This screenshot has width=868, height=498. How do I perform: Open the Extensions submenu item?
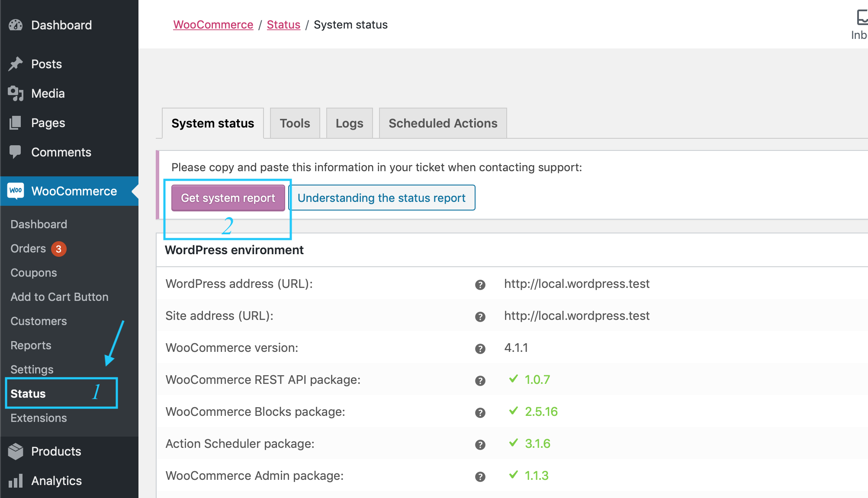point(39,418)
